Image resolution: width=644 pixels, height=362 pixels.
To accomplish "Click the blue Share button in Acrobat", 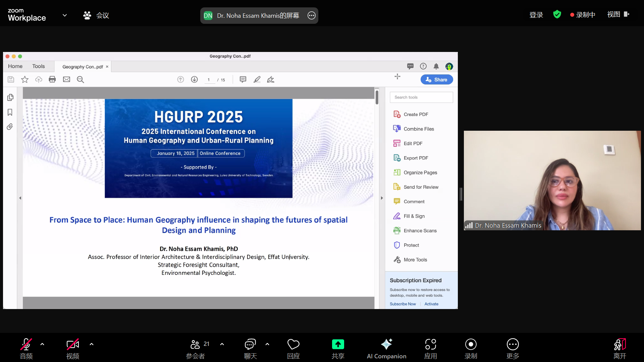I will 437,80.
